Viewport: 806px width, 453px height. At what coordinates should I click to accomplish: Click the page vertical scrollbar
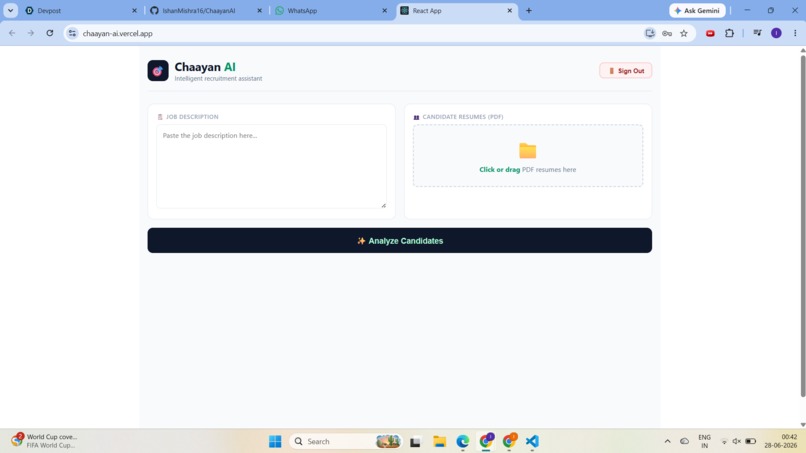(803, 226)
